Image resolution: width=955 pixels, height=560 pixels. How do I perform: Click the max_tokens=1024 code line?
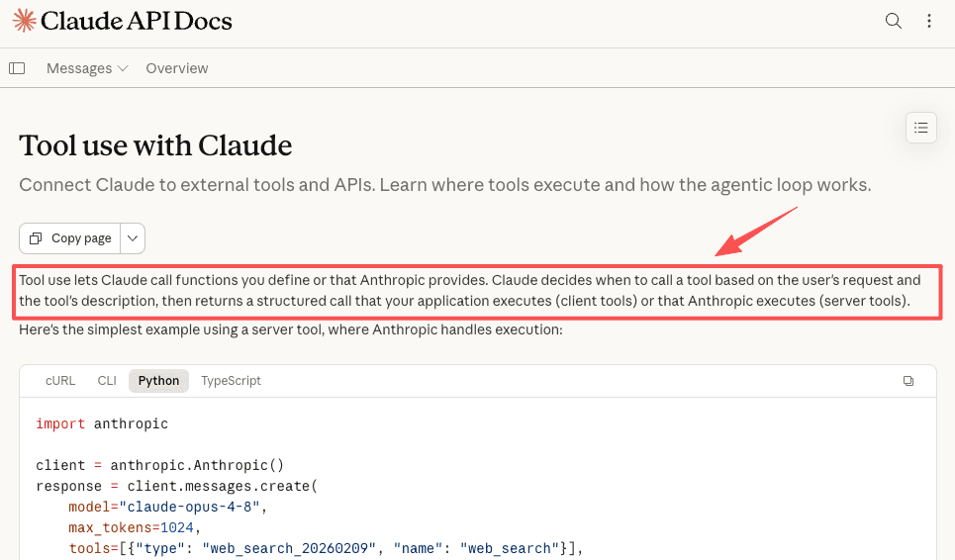(x=135, y=527)
